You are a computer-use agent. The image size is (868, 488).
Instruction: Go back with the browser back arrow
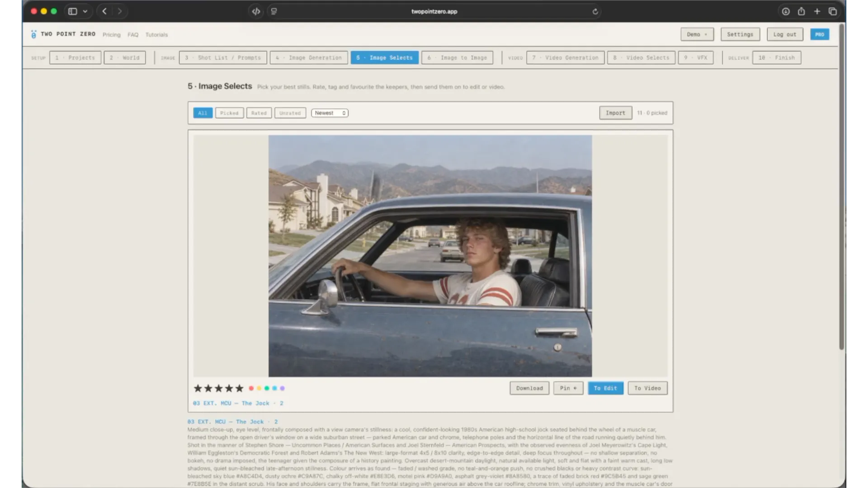coord(104,11)
